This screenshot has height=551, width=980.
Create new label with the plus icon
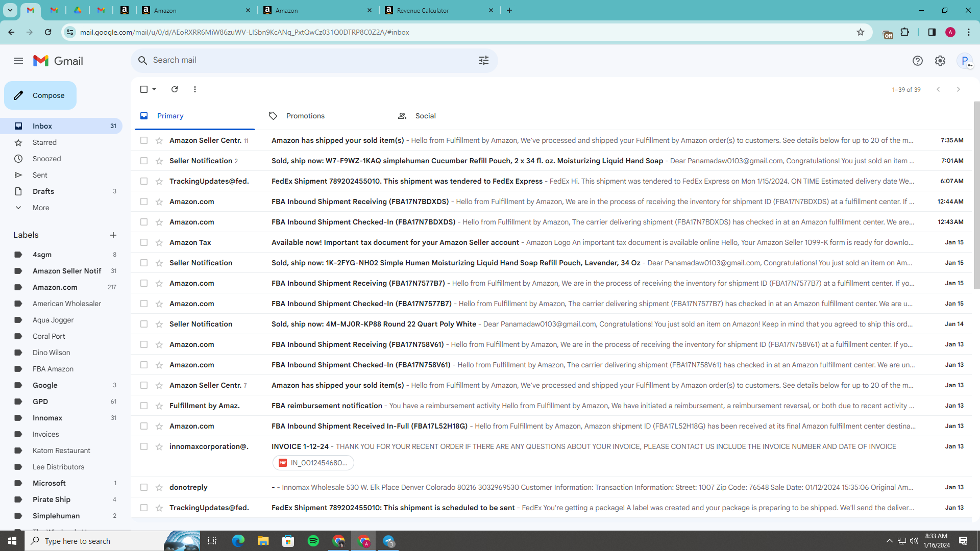pos(113,235)
